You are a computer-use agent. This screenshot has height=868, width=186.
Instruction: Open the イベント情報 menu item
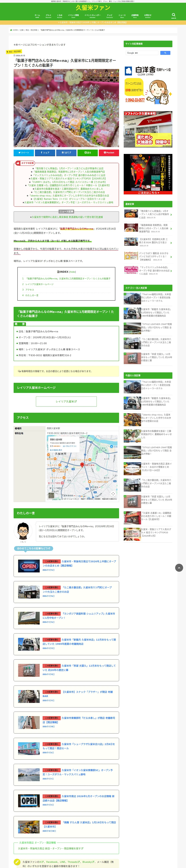[73, 16]
